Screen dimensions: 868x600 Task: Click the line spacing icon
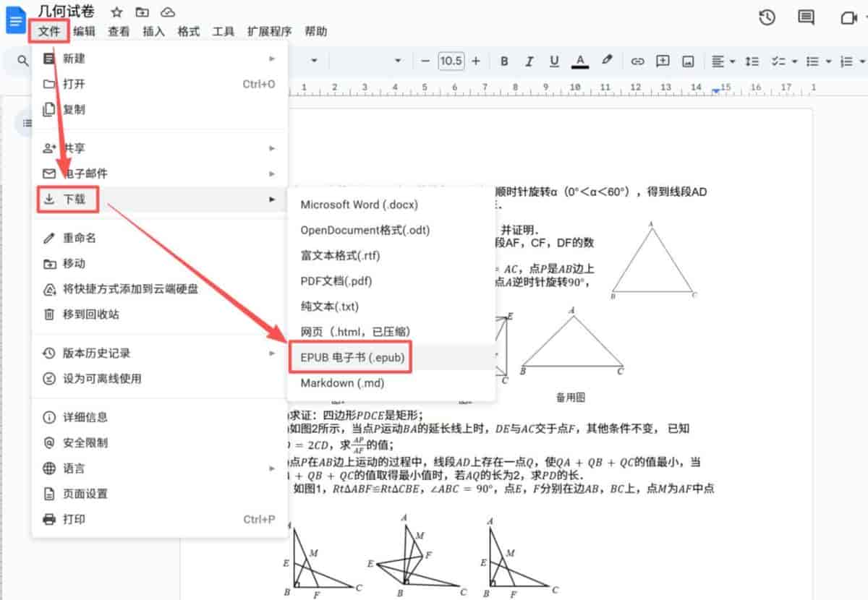[752, 61]
